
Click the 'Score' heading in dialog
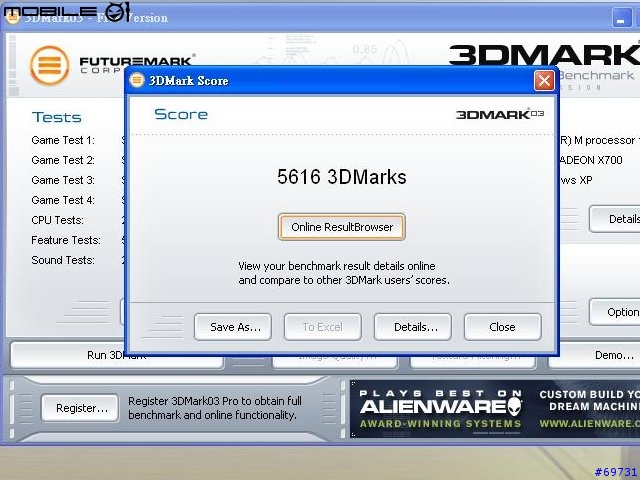(x=181, y=114)
